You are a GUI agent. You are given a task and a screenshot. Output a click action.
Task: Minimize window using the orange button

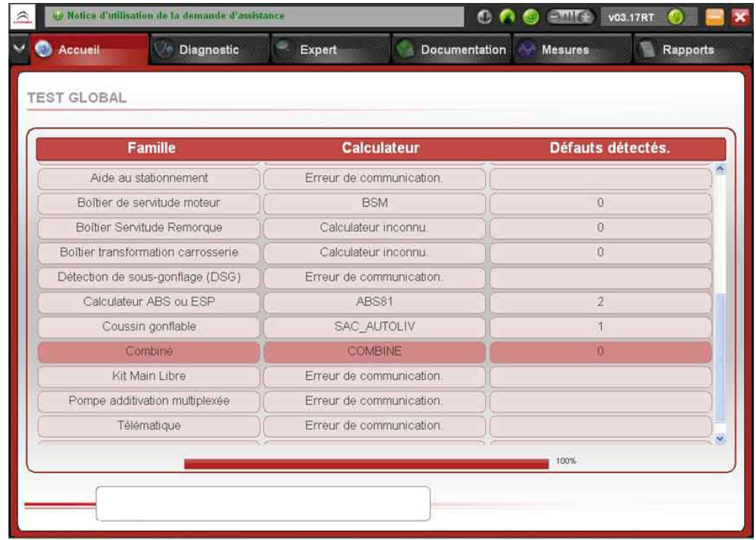tap(714, 17)
